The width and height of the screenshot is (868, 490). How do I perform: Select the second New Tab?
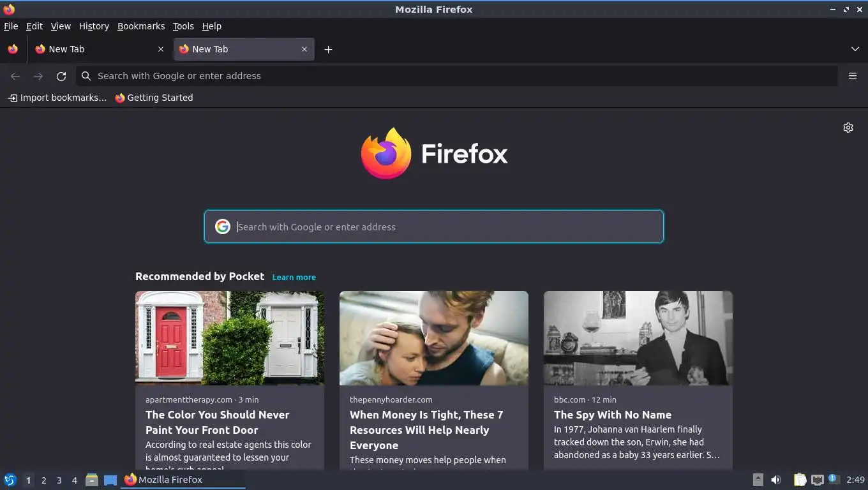[243, 49]
